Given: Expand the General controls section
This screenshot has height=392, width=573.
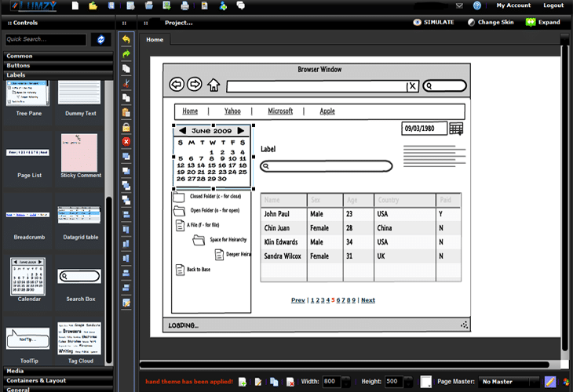Looking at the screenshot, I should (x=58, y=389).
